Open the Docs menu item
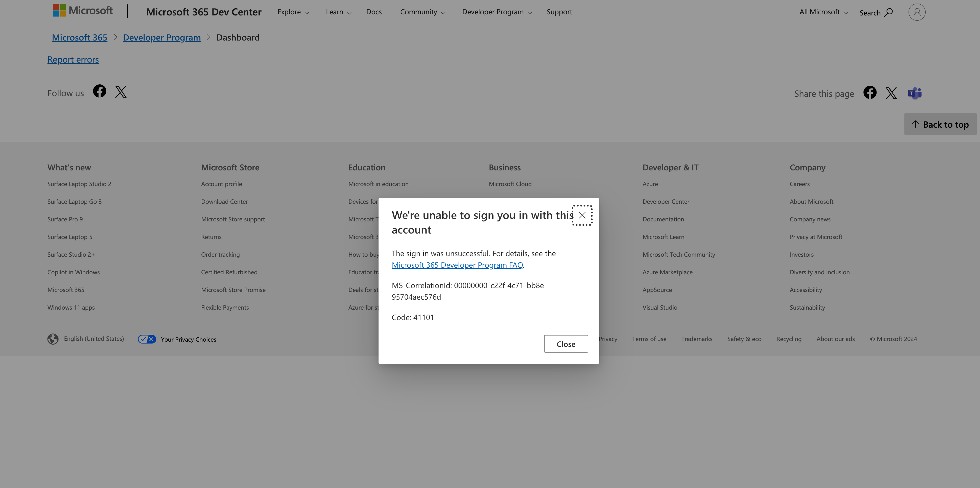 coord(374,12)
